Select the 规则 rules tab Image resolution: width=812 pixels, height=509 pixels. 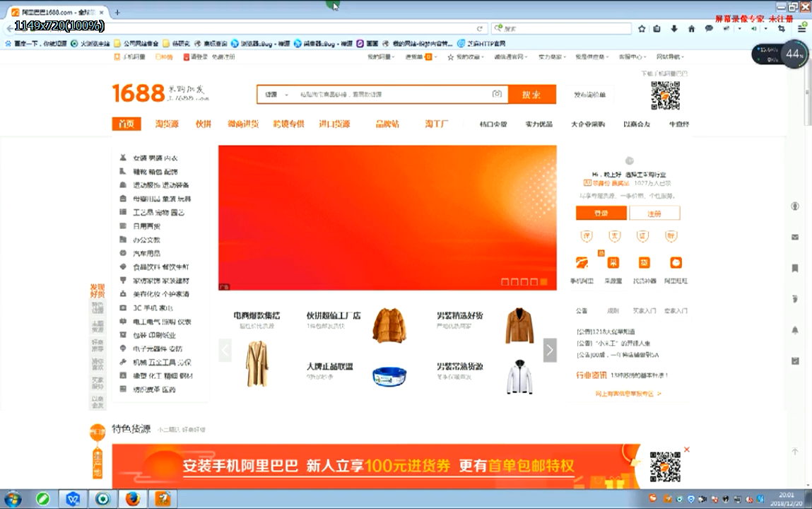pos(613,310)
